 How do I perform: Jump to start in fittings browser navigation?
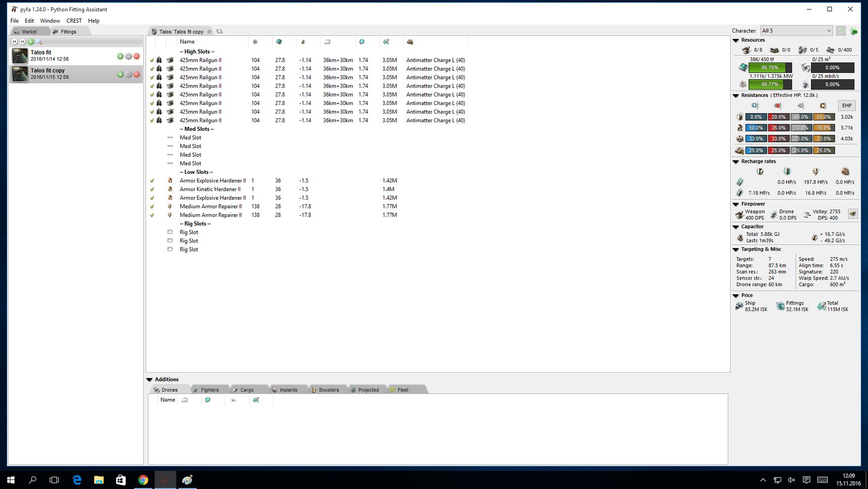15,42
